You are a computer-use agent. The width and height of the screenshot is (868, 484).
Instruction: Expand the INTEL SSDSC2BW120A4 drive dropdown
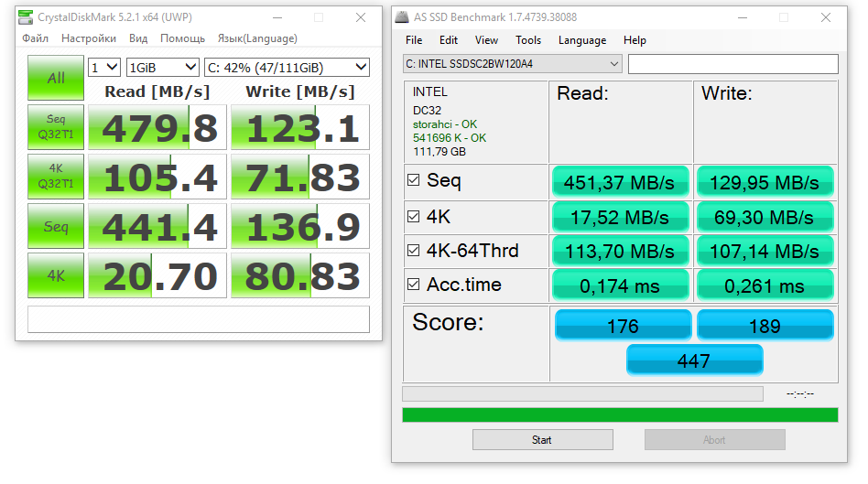513,64
